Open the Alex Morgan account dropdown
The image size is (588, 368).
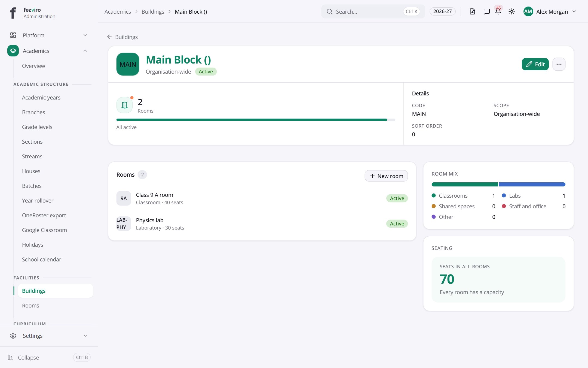[550, 11]
